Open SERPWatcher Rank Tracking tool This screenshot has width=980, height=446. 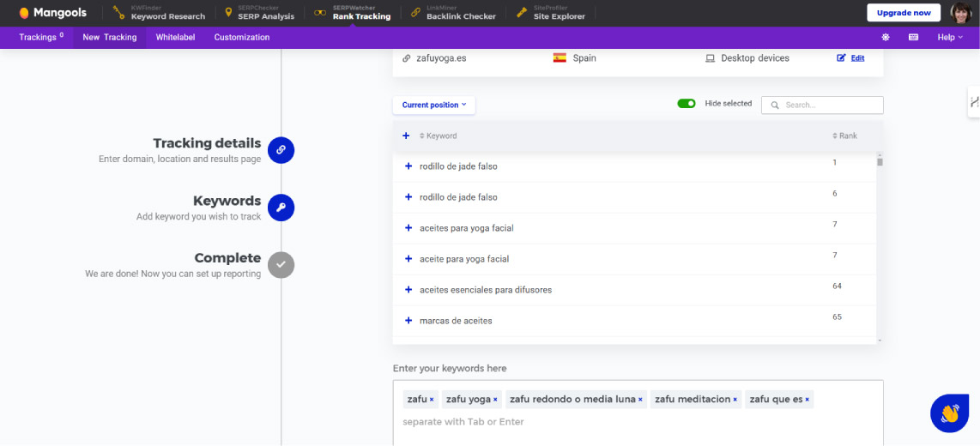click(x=353, y=13)
